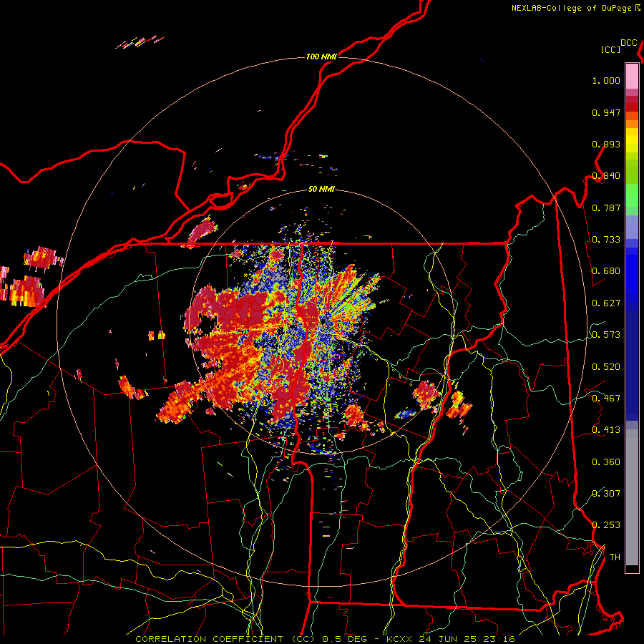Click the 0.893 color scale label

click(x=606, y=144)
